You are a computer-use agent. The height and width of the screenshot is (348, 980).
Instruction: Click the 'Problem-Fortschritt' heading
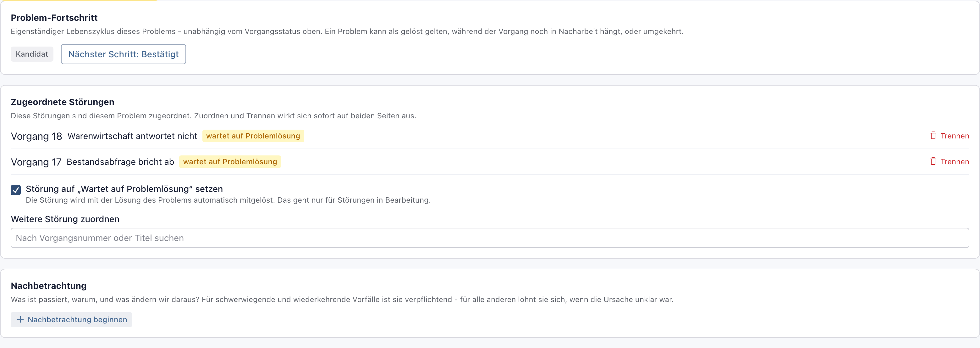(x=54, y=18)
